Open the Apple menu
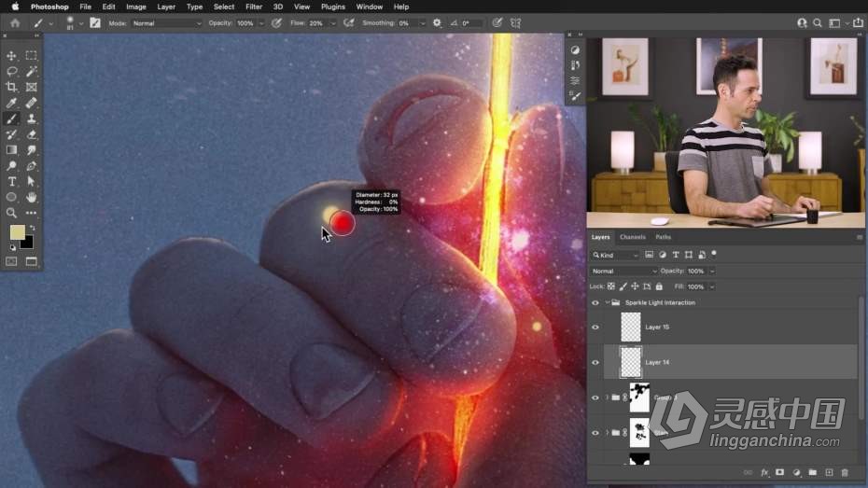This screenshot has height=488, width=868. [x=15, y=7]
